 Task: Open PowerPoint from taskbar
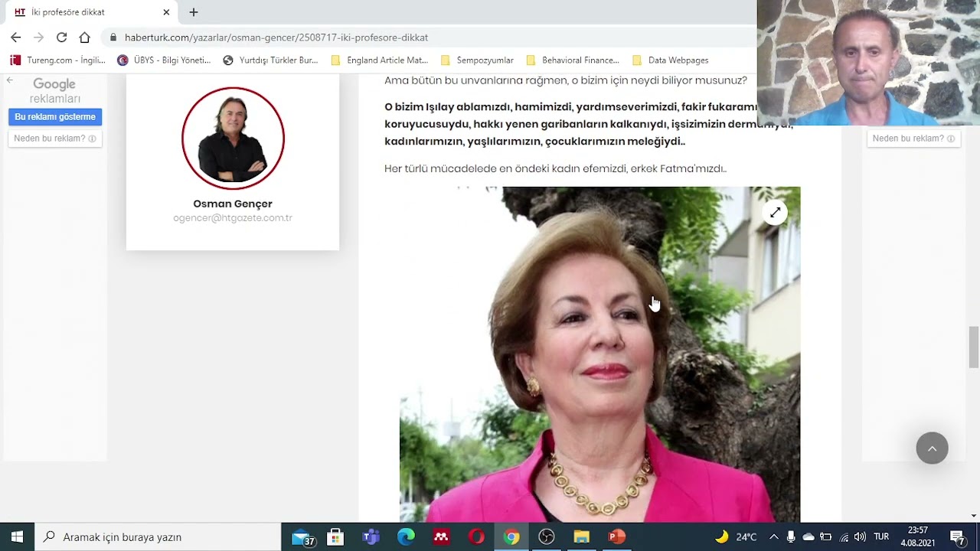point(617,537)
